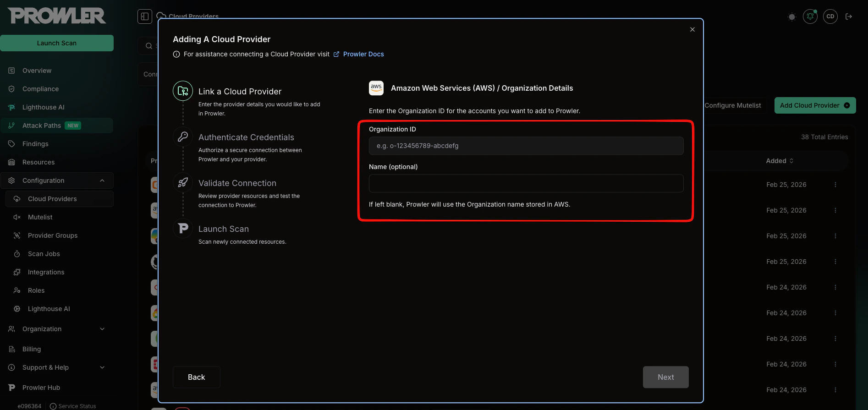Screen dimensions: 868x410
Task: Click the Back button
Action: (x=197, y=377)
